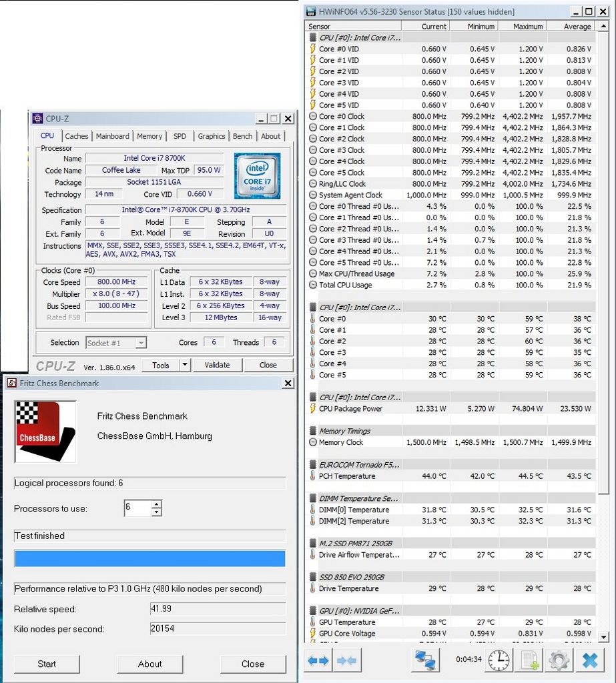Click the ChessBase logo image
The height and width of the screenshot is (683, 616).
point(45,432)
